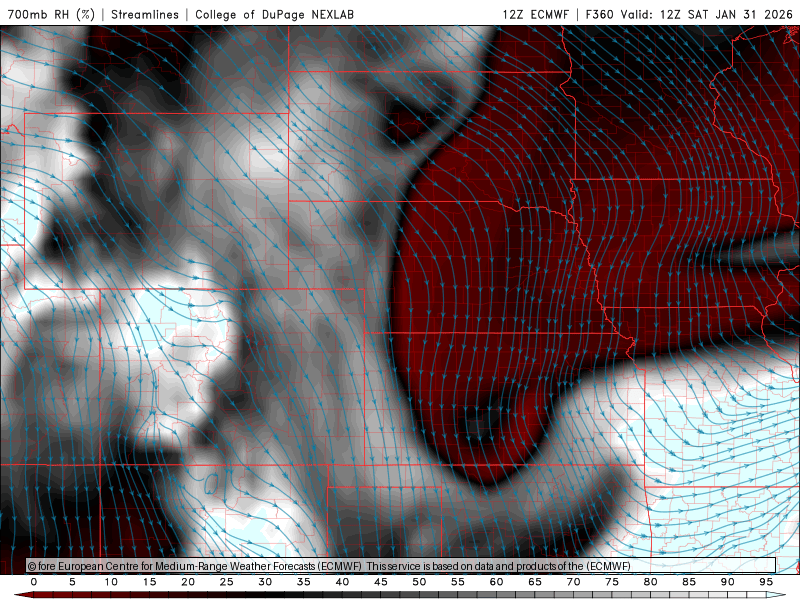Click the colorbar value label "65"
This screenshot has height=600, width=800.
click(535, 582)
